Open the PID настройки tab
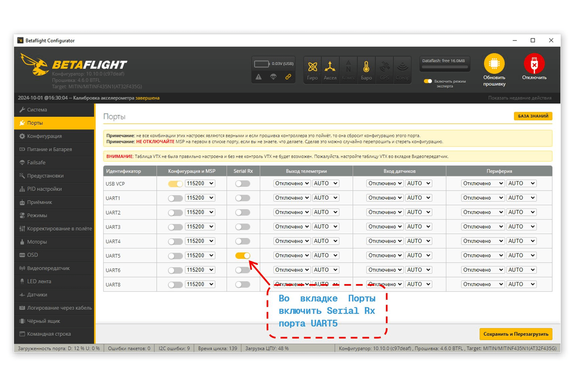Screen dimensions: 588x366 (54, 189)
